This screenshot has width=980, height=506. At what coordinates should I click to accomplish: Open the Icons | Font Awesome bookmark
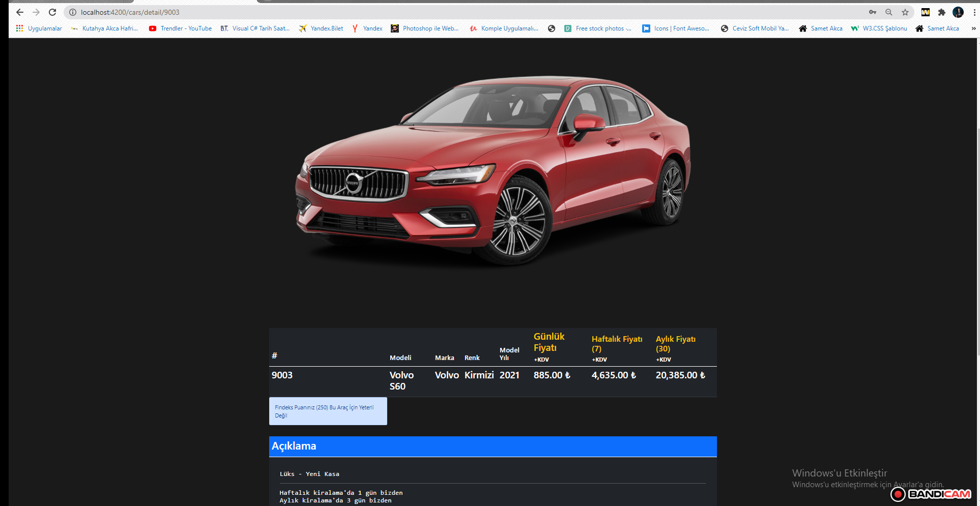point(676,28)
